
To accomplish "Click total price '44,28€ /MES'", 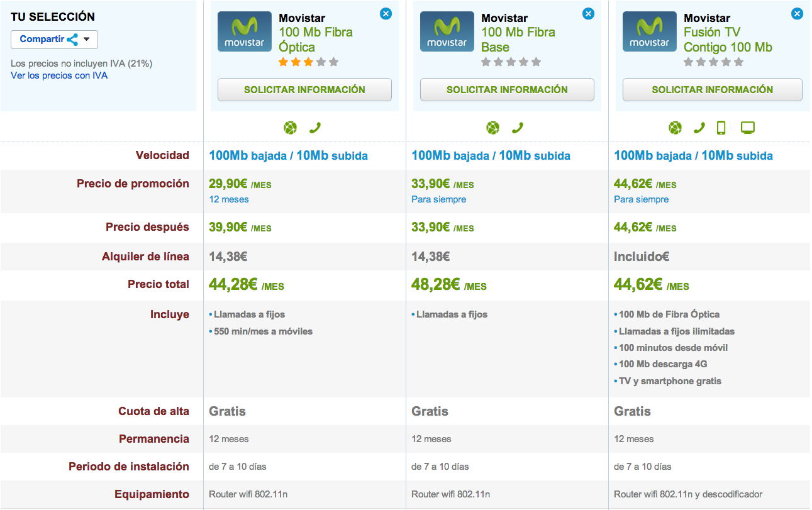I will pos(247,284).
